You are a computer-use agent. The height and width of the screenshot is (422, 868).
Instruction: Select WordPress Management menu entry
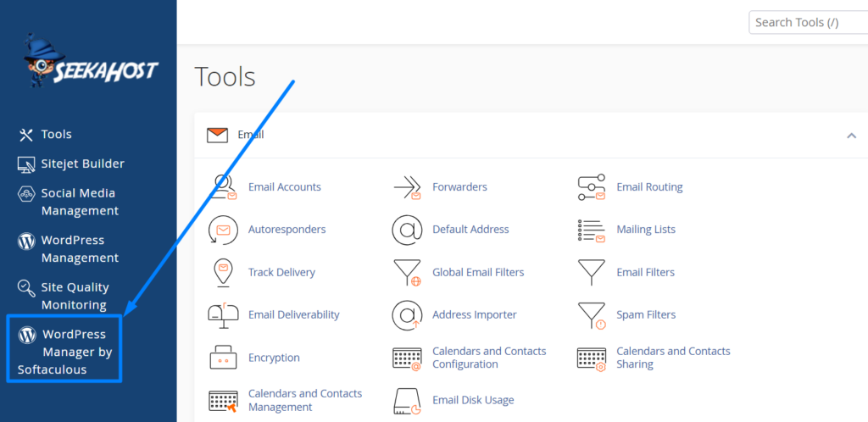pyautogui.click(x=80, y=249)
